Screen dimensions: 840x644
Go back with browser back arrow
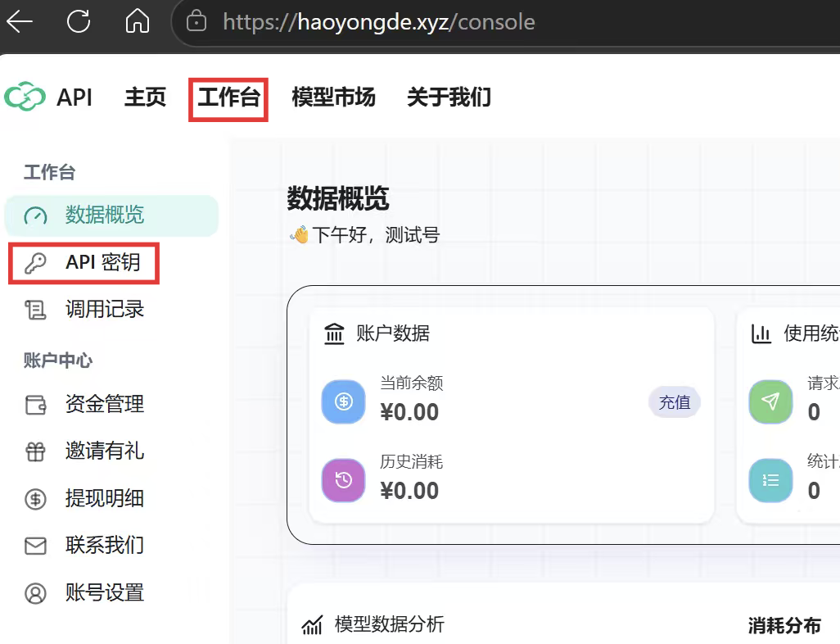pyautogui.click(x=20, y=22)
